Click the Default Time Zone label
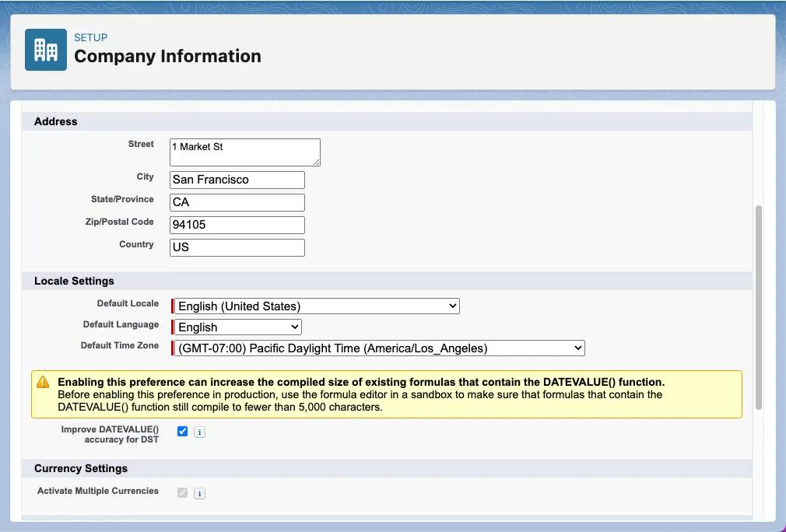Screen dimensions: 786x532 point(120,345)
